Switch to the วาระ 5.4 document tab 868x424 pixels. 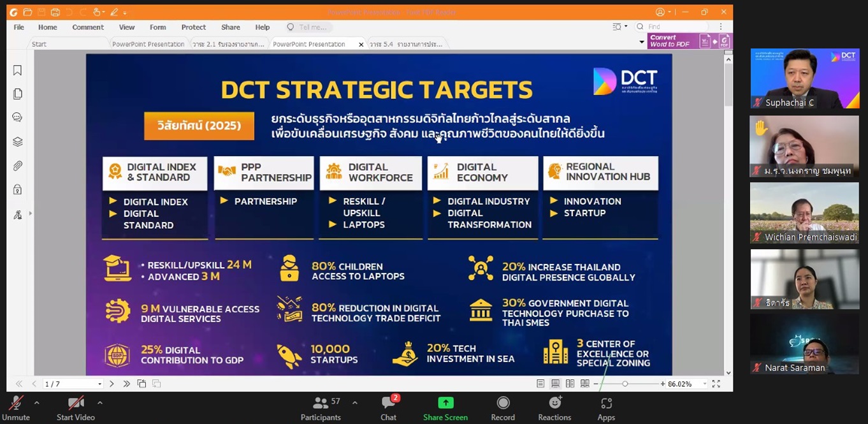(x=406, y=44)
